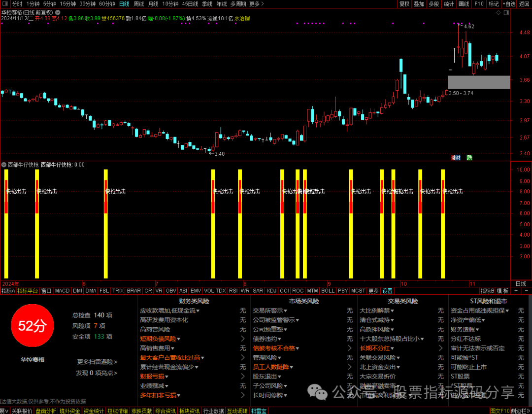Click the 指标B tab
Image resolution: width=532 pixels, height=414 pixels.
click(x=487, y=291)
